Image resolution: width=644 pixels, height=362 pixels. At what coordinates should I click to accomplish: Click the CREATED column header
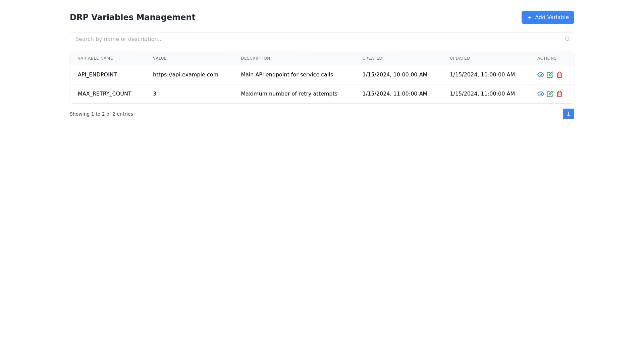(x=372, y=58)
